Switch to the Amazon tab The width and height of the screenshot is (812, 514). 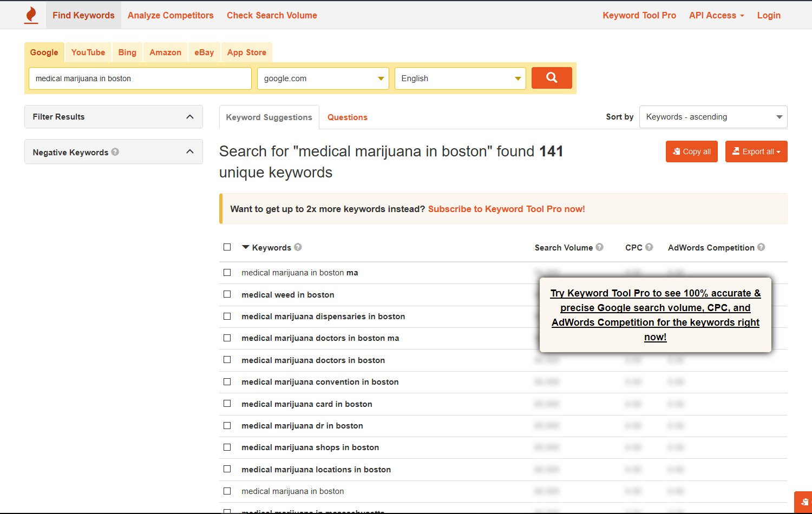point(165,52)
